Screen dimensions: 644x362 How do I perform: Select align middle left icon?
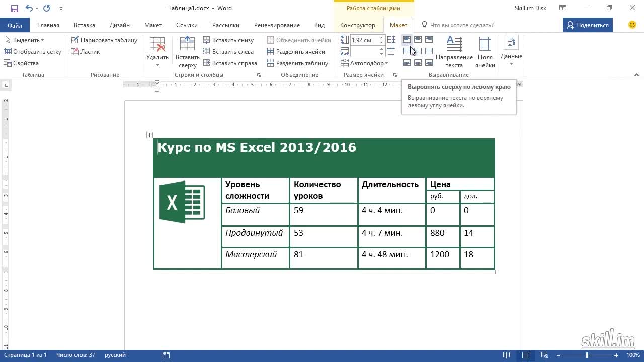point(407,51)
